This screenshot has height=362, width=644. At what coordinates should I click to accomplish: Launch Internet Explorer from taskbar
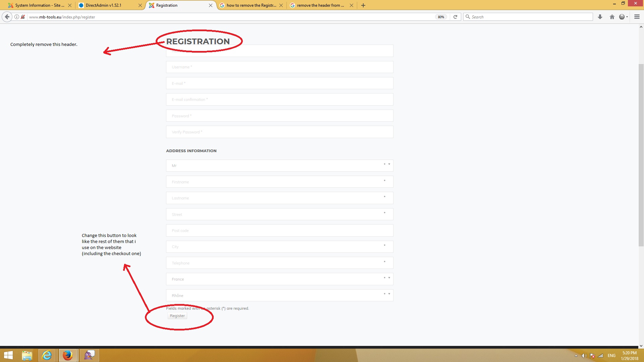pos(47,355)
